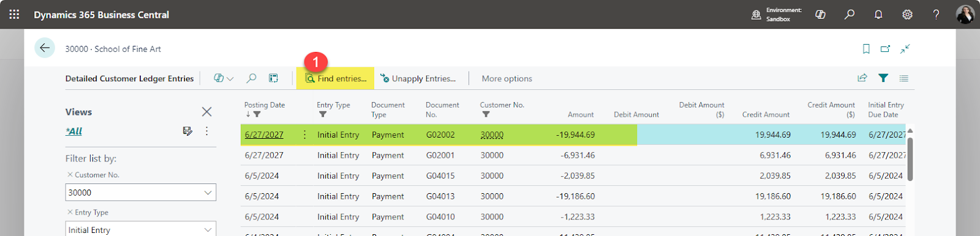This screenshot has height=236, width=980.
Task: Click the list scrollbar up arrow
Action: (910, 130)
